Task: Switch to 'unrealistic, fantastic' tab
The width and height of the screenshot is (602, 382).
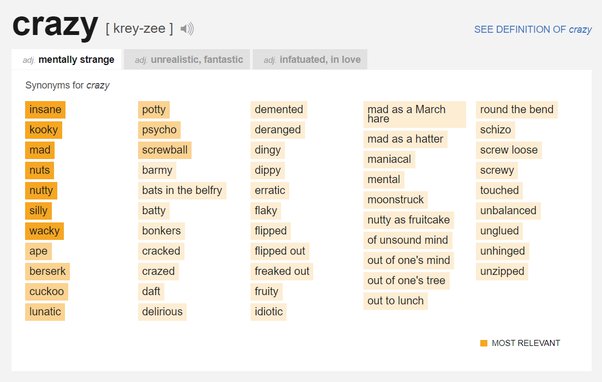Action: coord(187,60)
